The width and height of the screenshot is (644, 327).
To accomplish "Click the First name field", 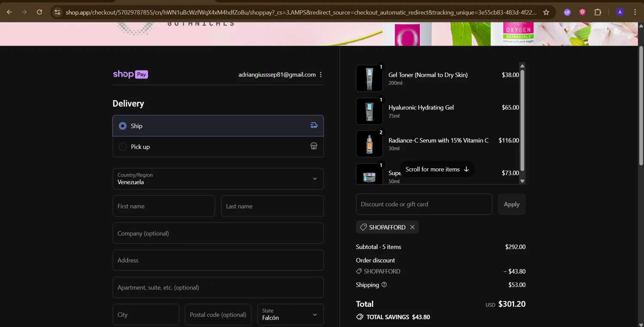I will [x=164, y=206].
